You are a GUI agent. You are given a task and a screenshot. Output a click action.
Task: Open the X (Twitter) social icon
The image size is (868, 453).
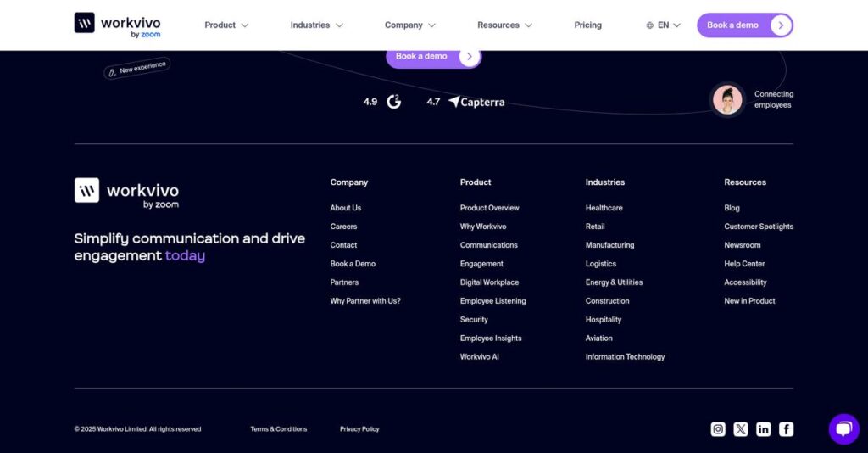coord(741,429)
